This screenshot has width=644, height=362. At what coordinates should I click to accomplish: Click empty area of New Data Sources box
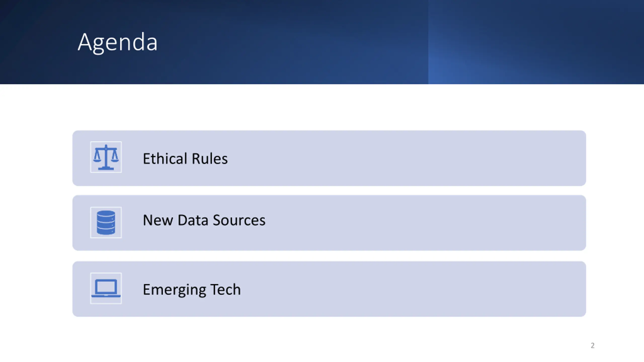(403, 223)
